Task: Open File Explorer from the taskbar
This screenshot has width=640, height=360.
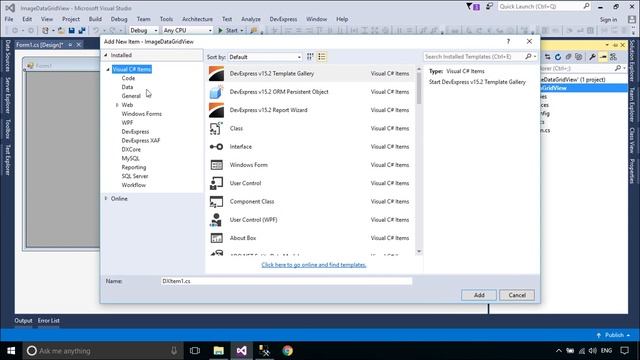Action: (x=219, y=351)
